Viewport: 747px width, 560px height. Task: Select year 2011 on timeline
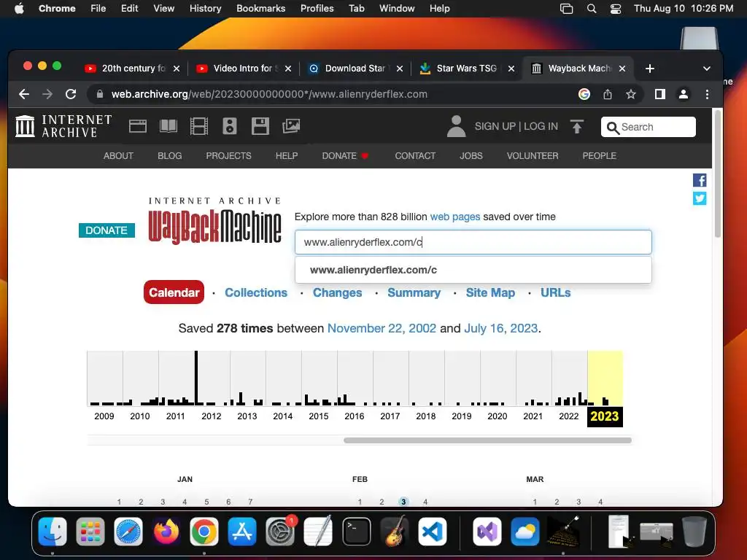(x=175, y=416)
